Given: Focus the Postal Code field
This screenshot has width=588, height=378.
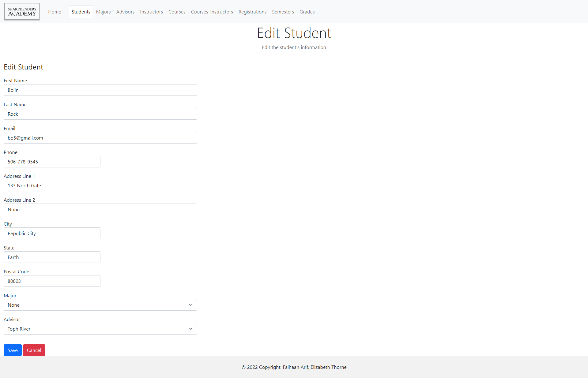Looking at the screenshot, I should tap(52, 281).
